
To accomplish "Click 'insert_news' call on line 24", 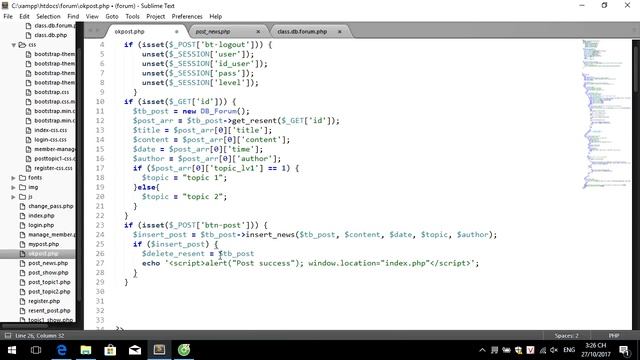I will (x=270, y=235).
